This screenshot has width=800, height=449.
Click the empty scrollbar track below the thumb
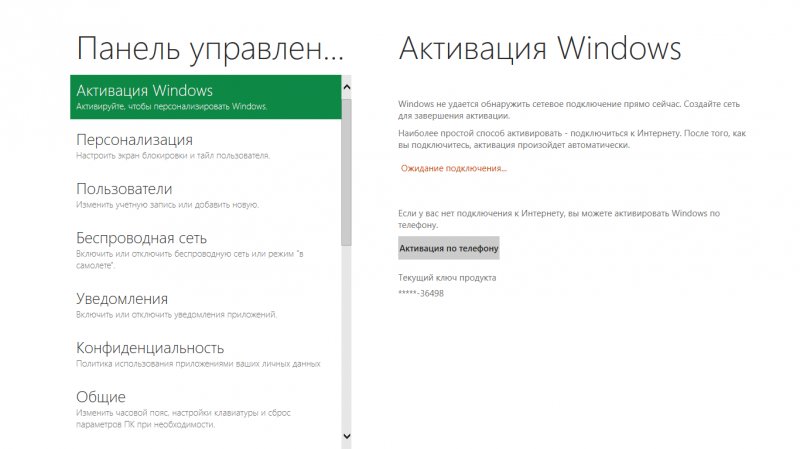point(346,340)
